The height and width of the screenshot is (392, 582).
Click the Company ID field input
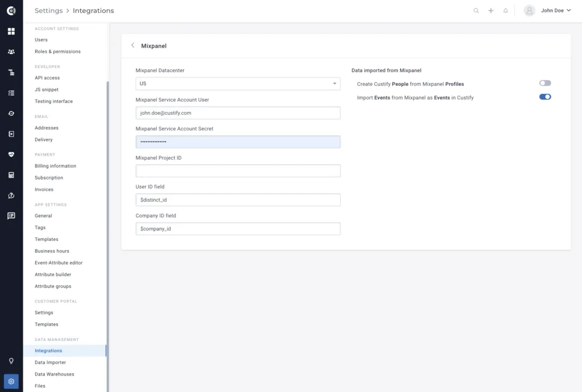pyautogui.click(x=238, y=228)
